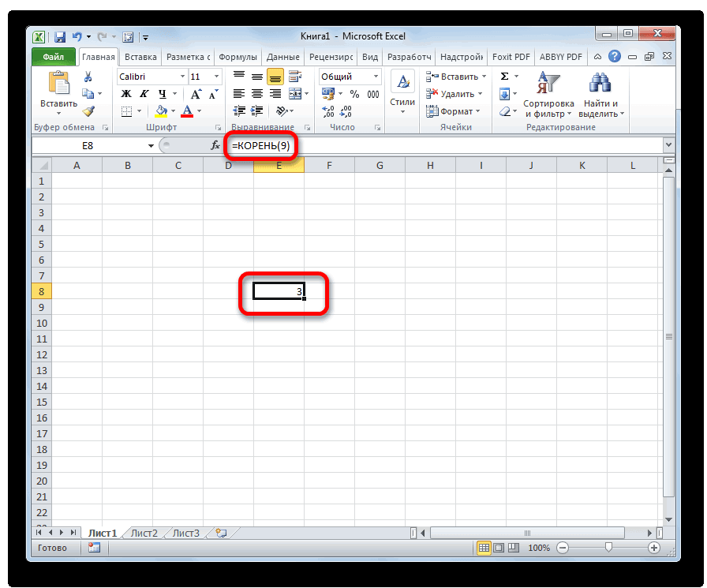
Task: Click the Cut scissors icon
Action: [88, 77]
